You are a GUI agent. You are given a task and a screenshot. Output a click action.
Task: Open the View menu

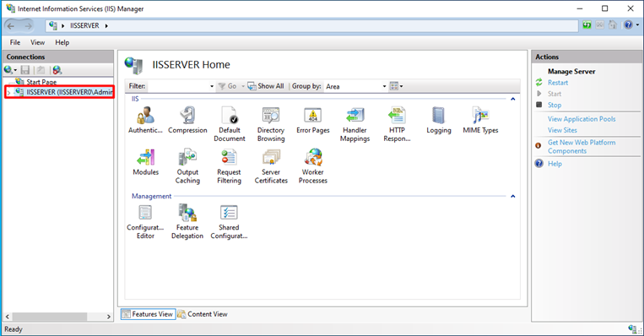(37, 42)
